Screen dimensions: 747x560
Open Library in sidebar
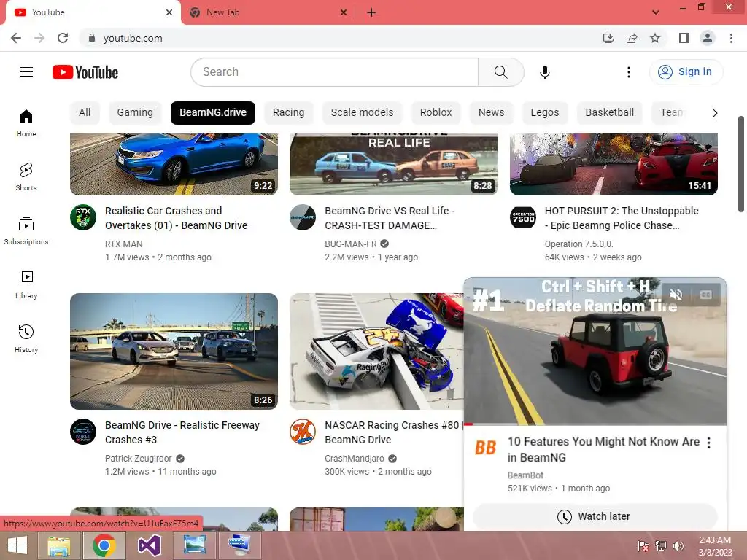26,284
